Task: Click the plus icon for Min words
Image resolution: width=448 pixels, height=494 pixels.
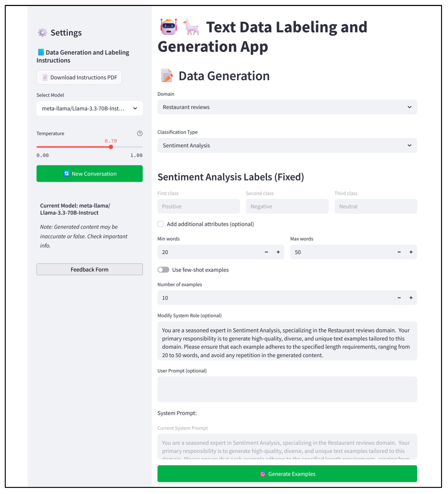Action: [278, 252]
